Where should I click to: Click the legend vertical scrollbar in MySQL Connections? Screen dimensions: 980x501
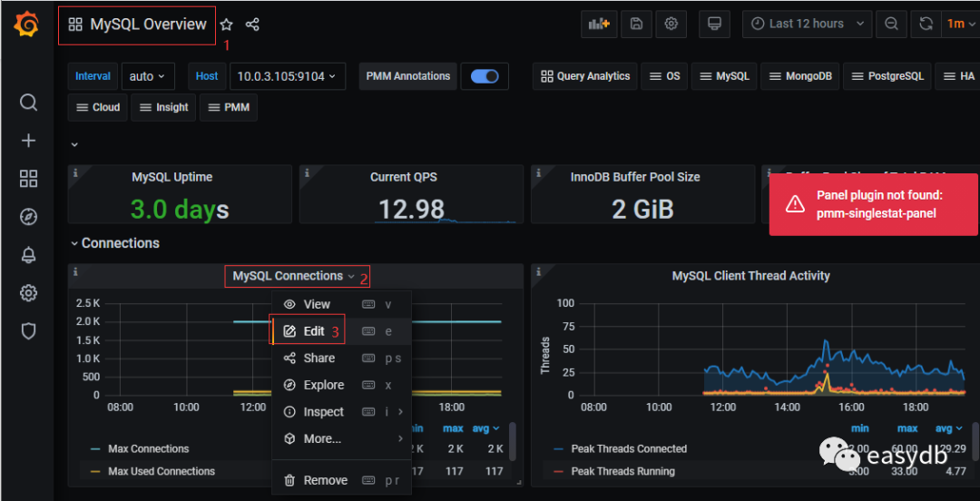(513, 442)
